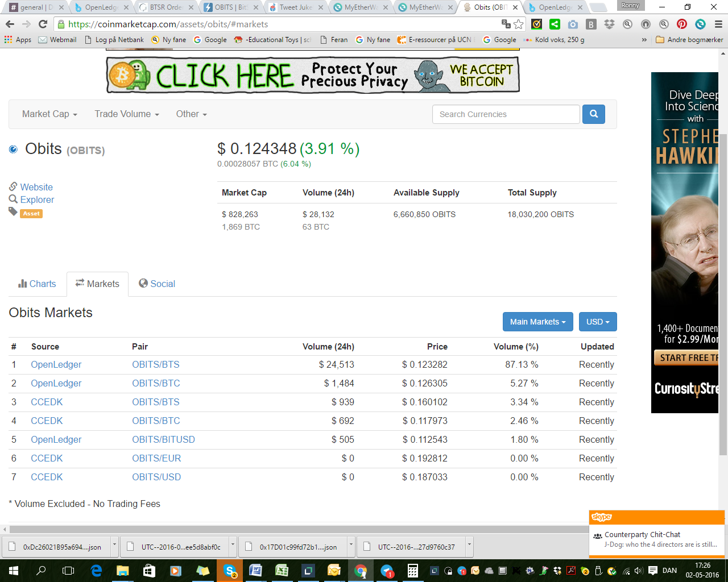The image size is (728, 582).
Task: Launch Microsoft Edge from taskbar
Action: (96, 571)
